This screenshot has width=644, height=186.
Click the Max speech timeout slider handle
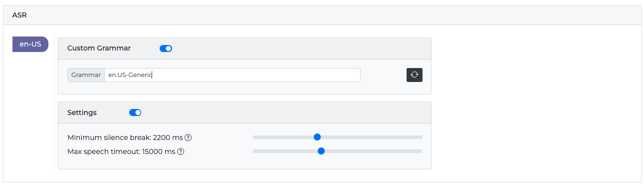(x=321, y=151)
